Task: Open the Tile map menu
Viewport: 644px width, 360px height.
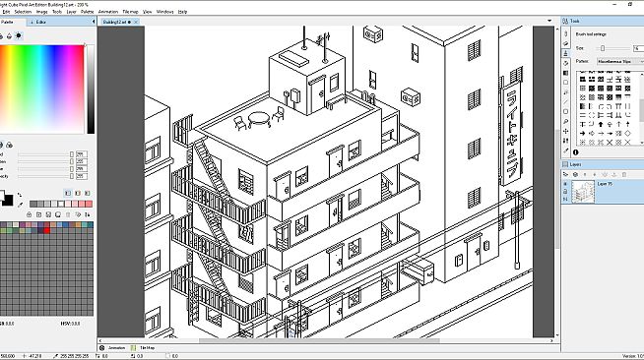Action: point(131,12)
